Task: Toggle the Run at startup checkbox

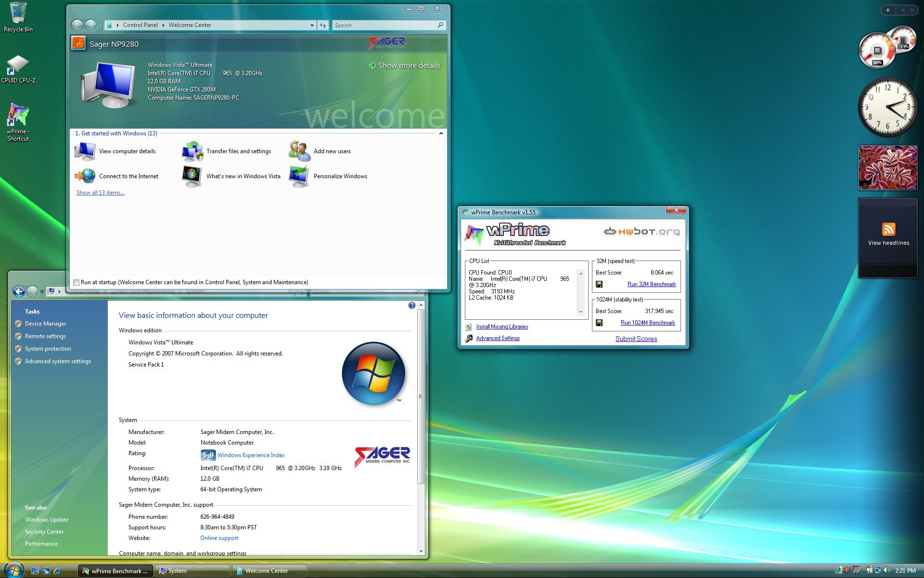Action: tap(76, 282)
